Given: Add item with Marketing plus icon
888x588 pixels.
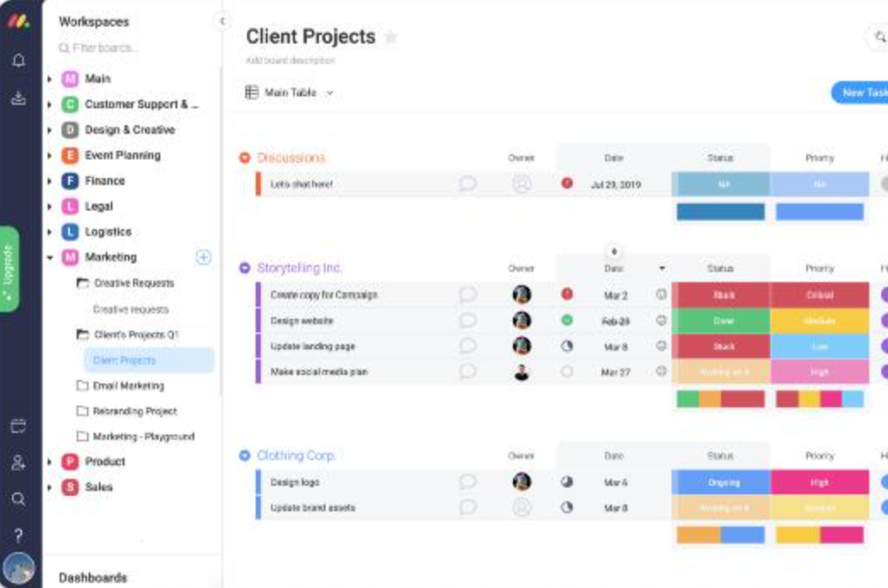Looking at the screenshot, I should [204, 257].
